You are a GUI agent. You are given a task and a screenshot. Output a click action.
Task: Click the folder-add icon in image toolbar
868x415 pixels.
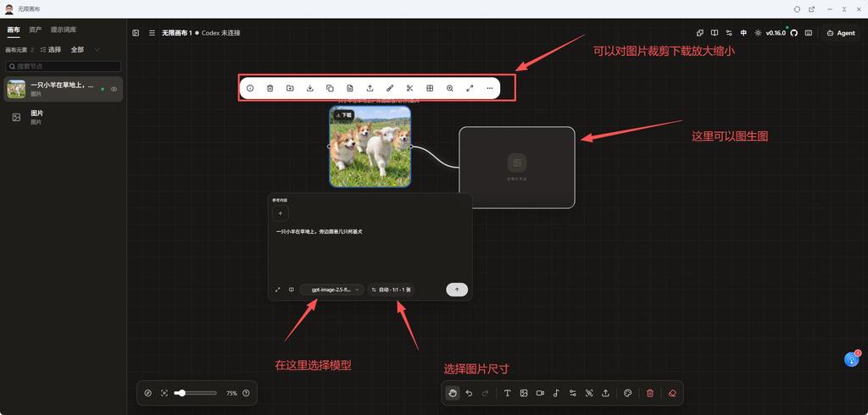point(290,88)
